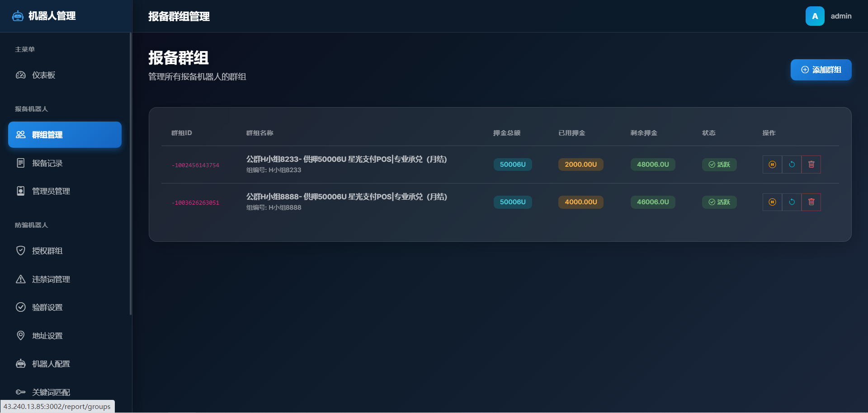
Task: Pause the H小组8233 group
Action: (x=772, y=164)
